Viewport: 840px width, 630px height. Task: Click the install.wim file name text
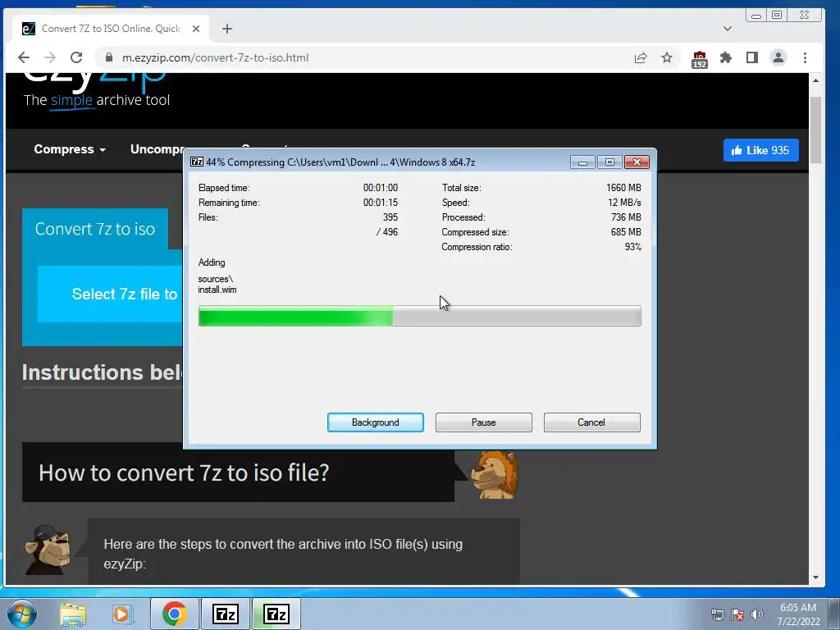217,290
